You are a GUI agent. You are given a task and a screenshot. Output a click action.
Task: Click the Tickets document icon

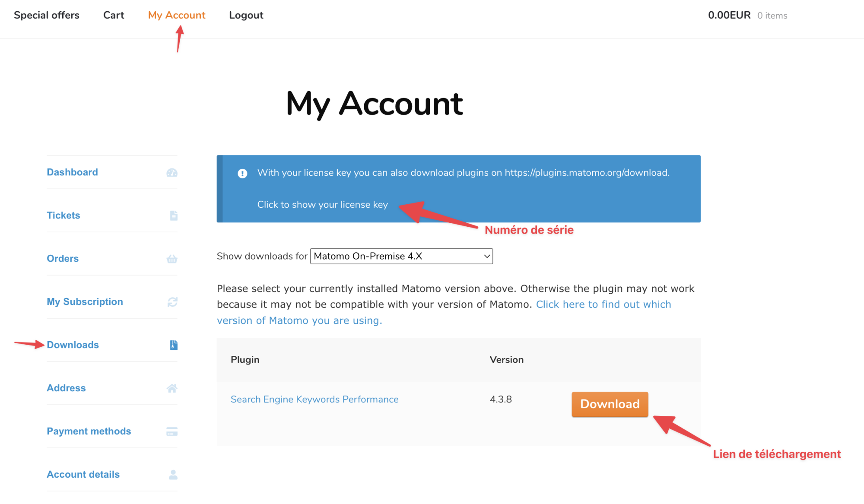click(174, 216)
